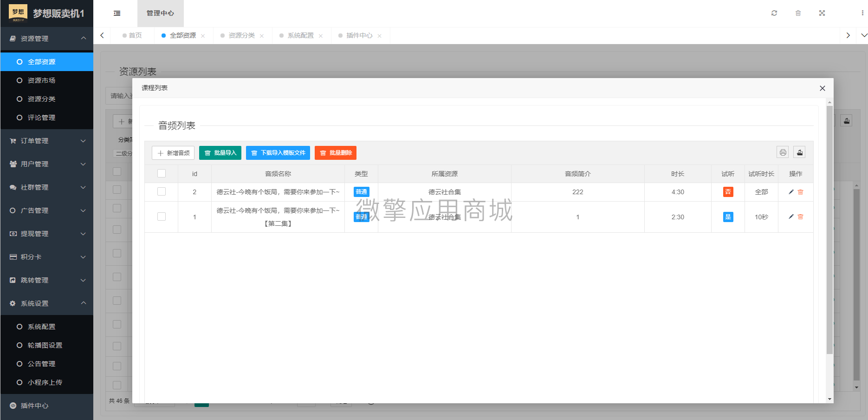Image resolution: width=868 pixels, height=420 pixels.
Task: Delete audio row id 2 with trash icon
Action: (x=800, y=192)
